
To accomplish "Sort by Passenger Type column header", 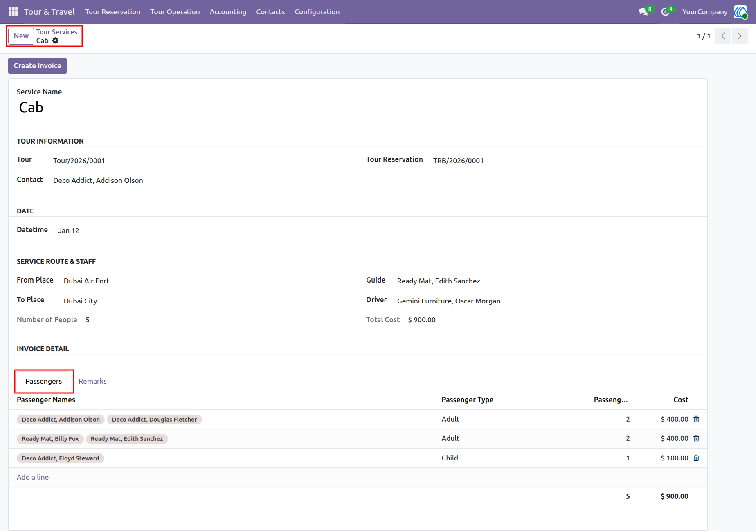I will [x=468, y=400].
